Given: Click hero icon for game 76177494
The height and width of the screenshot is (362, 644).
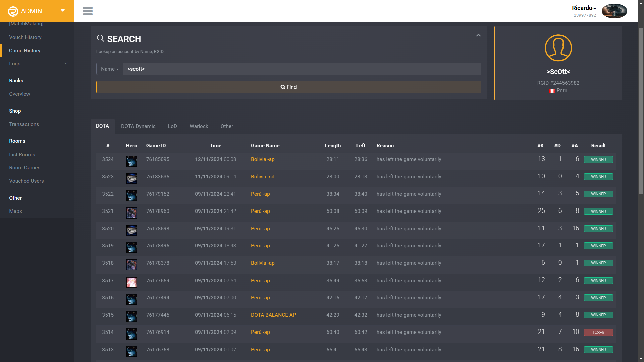Looking at the screenshot, I should 131,299.
